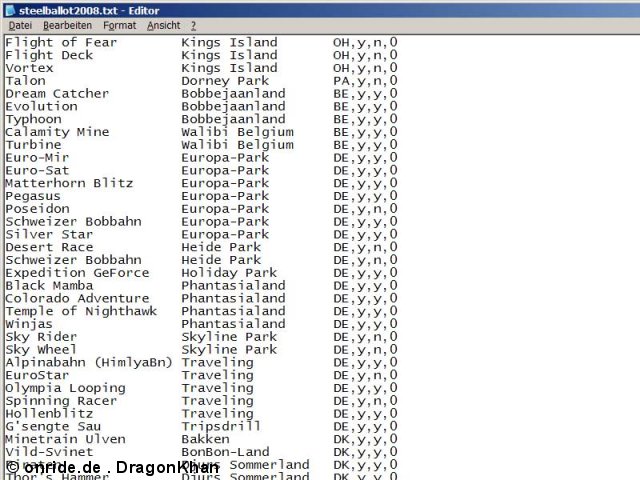Click 'OH,y,n,0' in the Flight Deck row
Image resolution: width=640 pixels, height=480 pixels.
click(365, 55)
